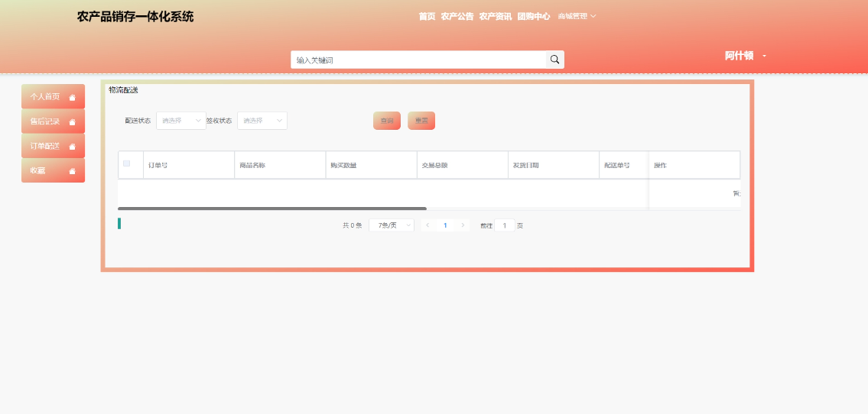The width and height of the screenshot is (868, 414).
Task: Open 农产公告 in top navigation
Action: pyautogui.click(x=457, y=17)
